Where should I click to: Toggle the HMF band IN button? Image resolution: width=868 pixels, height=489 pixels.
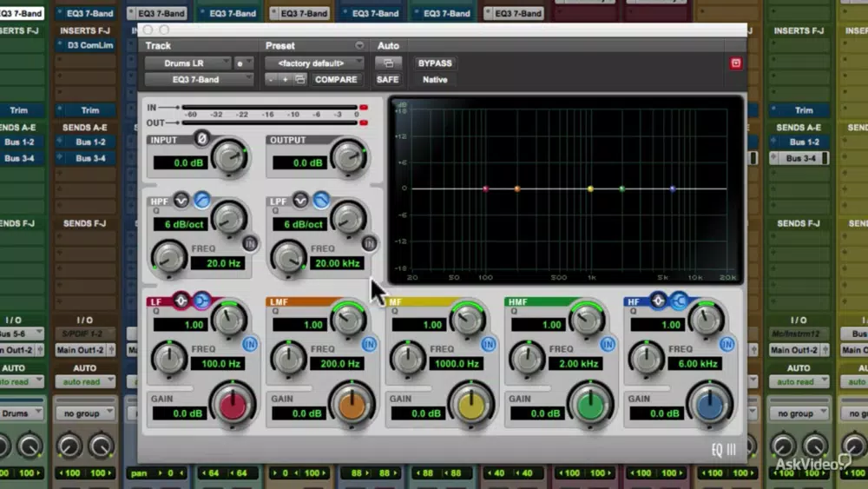(608, 345)
